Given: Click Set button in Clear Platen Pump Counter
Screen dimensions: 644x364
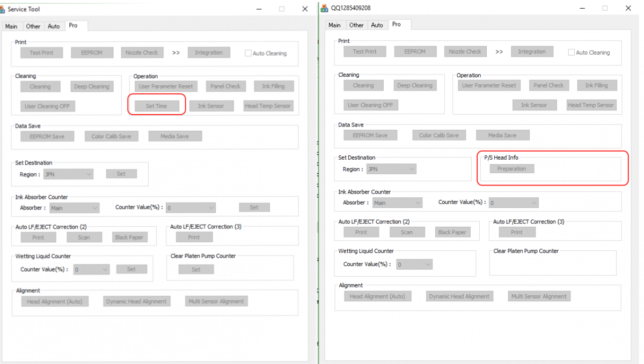Looking at the screenshot, I should (x=196, y=270).
